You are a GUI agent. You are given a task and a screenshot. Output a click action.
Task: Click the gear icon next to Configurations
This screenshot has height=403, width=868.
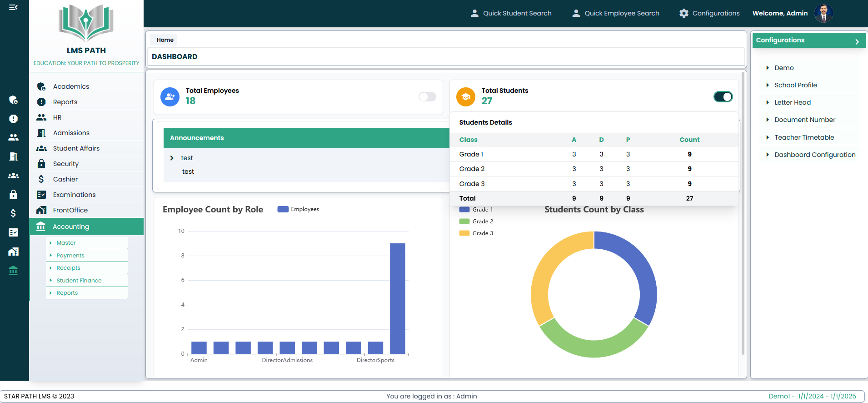pyautogui.click(x=684, y=13)
